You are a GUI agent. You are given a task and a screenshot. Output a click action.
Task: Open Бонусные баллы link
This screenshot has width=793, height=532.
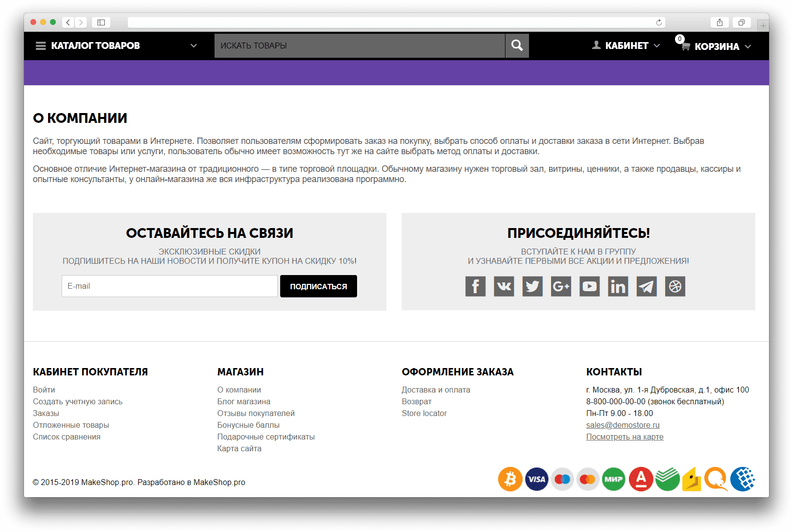tap(248, 425)
